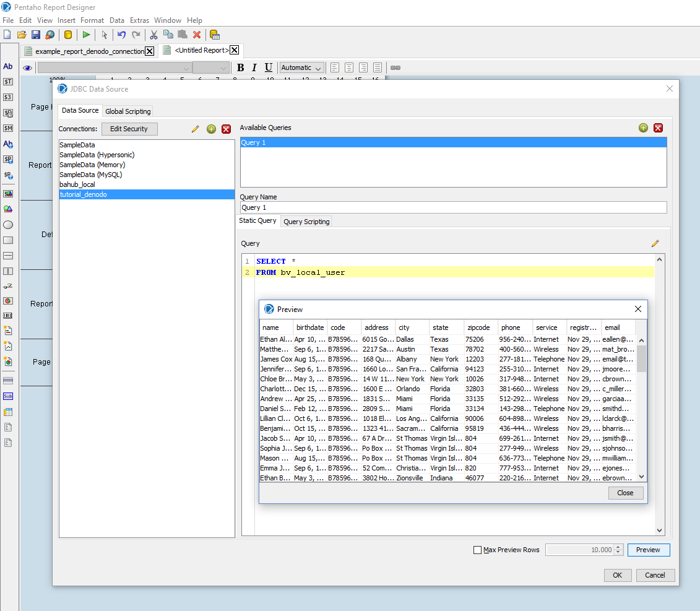Select the pointer selection tool
700x611 pixels.
click(x=104, y=35)
